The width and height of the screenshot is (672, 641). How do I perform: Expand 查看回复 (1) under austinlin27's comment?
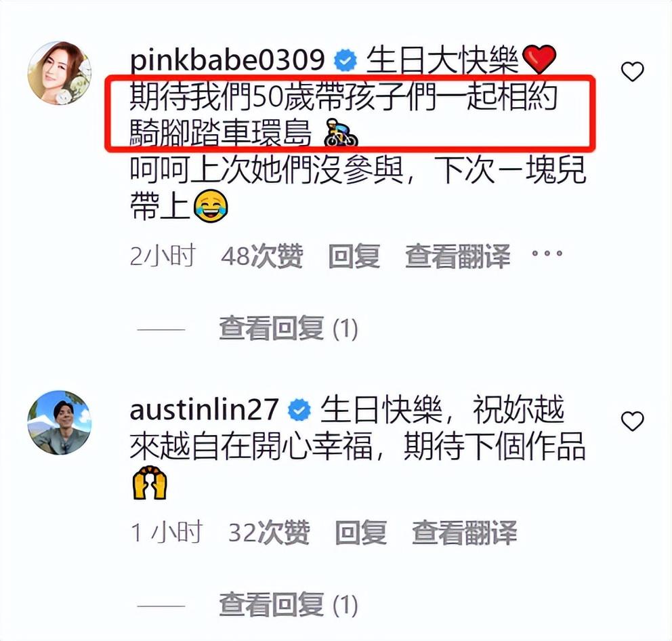tap(289, 604)
